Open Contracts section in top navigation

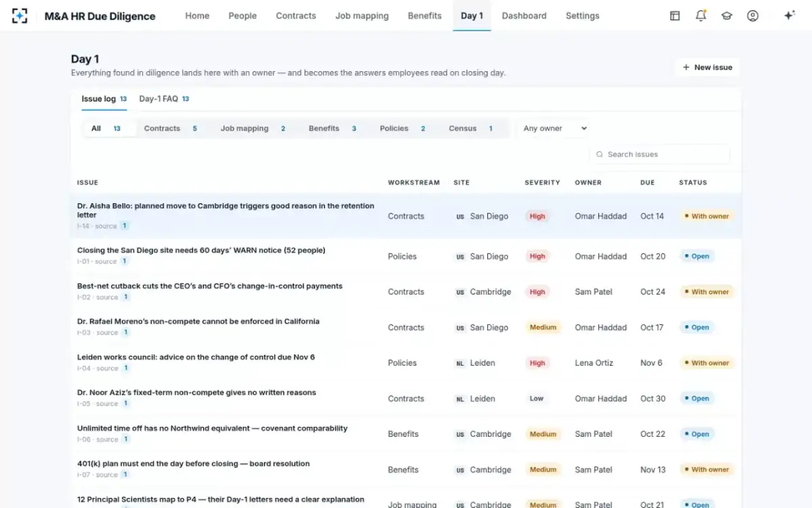click(296, 16)
